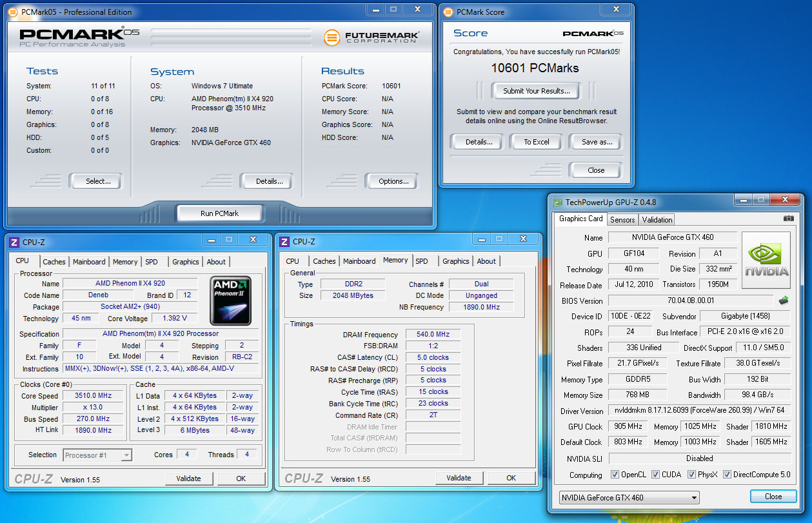Click the GPU Clock 905 MHz field
The width and height of the screenshot is (812, 523).
(628, 426)
